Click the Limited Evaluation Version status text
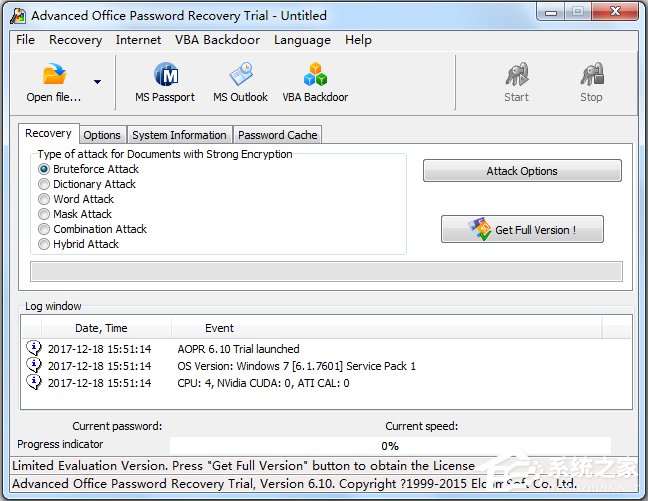648x501 pixels. (x=243, y=466)
